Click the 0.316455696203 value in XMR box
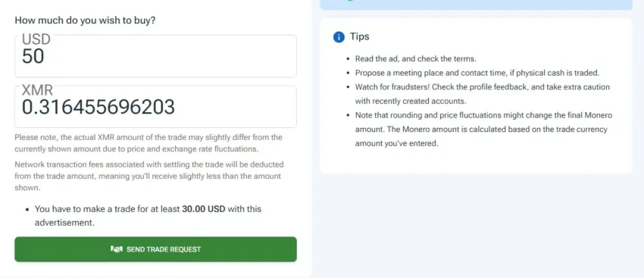Image resolution: width=644 pixels, height=278 pixels. pos(98,107)
